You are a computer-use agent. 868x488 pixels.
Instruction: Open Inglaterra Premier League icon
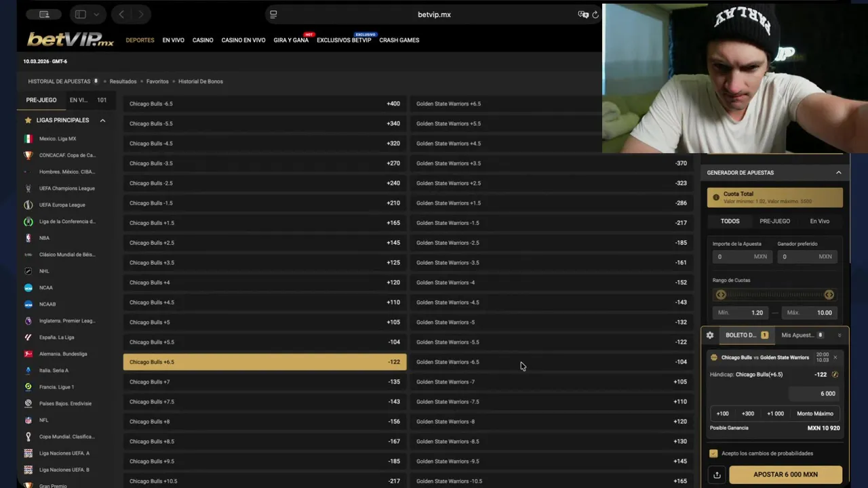[28, 321]
